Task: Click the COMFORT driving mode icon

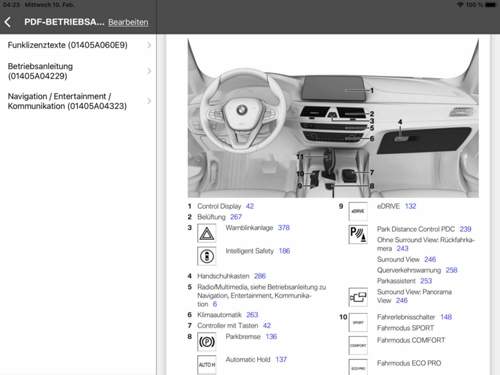Action: pos(358,345)
